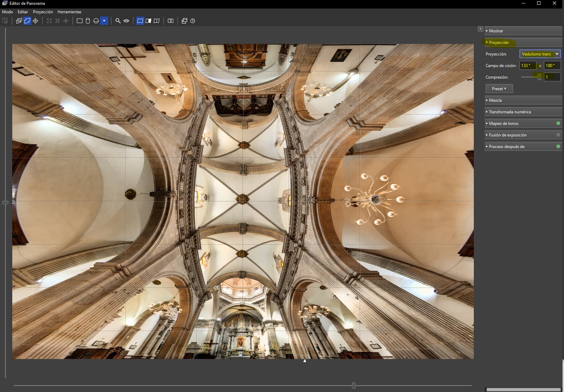Choose the rectilinear rectangle projection icon
This screenshot has width=564, height=392.
[x=80, y=21]
